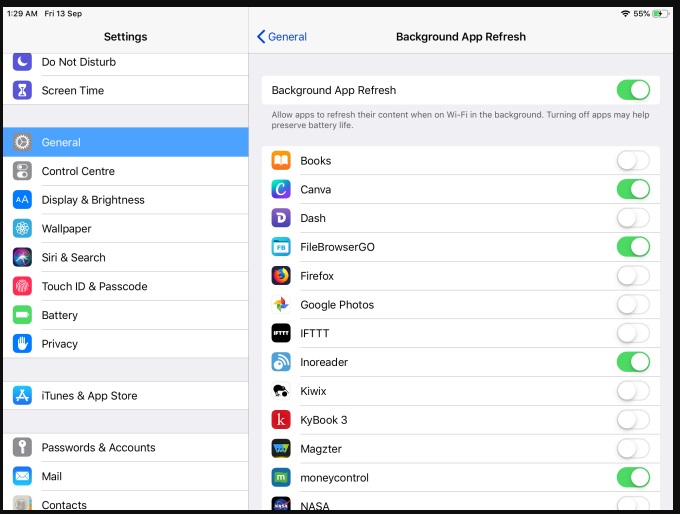The height and width of the screenshot is (514, 680).
Task: Tap the Privacy hand icon
Action: pyautogui.click(x=22, y=344)
